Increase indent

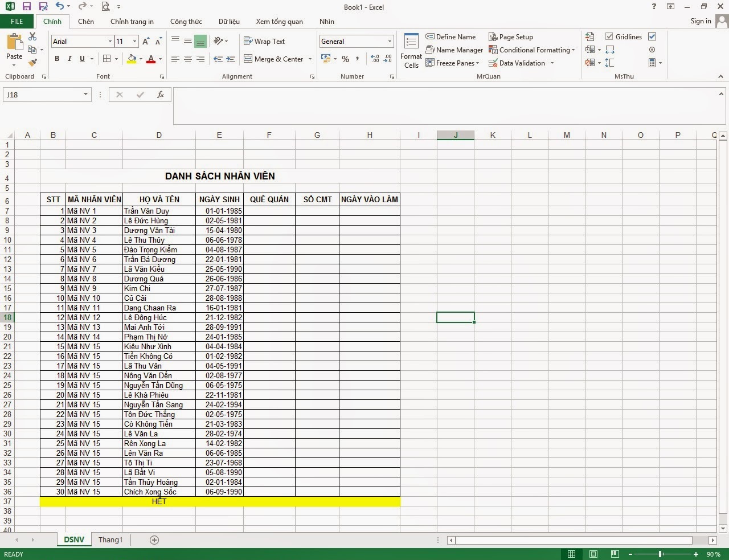(x=231, y=59)
